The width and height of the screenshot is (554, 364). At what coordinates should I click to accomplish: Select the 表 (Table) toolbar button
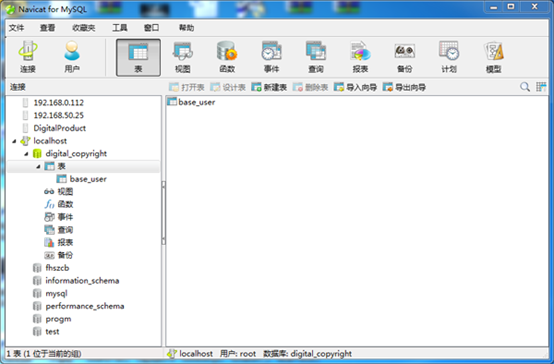(x=138, y=58)
